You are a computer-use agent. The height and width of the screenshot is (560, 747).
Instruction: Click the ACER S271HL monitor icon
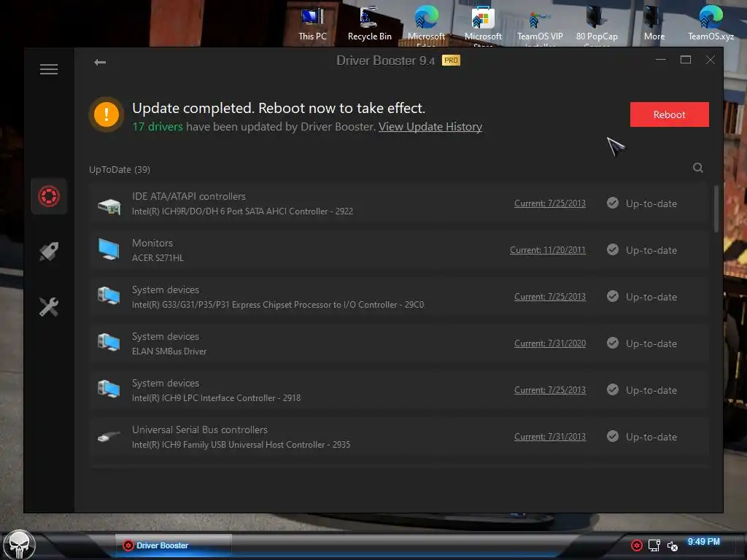click(109, 249)
